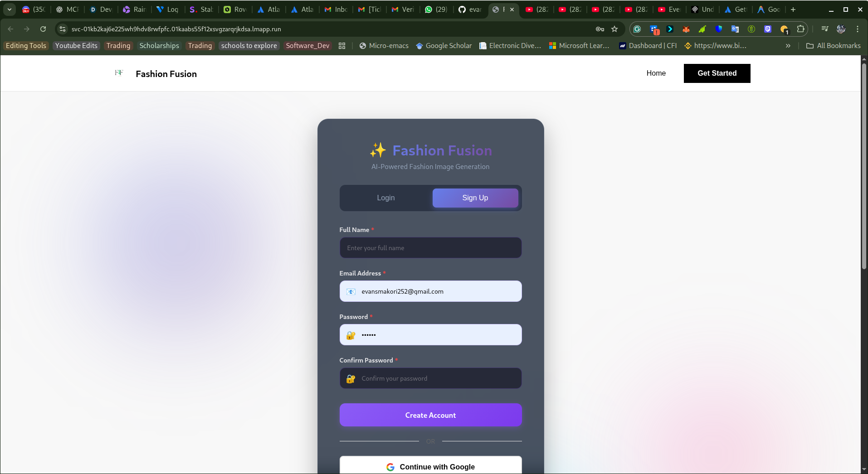Viewport: 868px width, 474px height.
Task: Click the Email Address input field
Action: coord(430,291)
